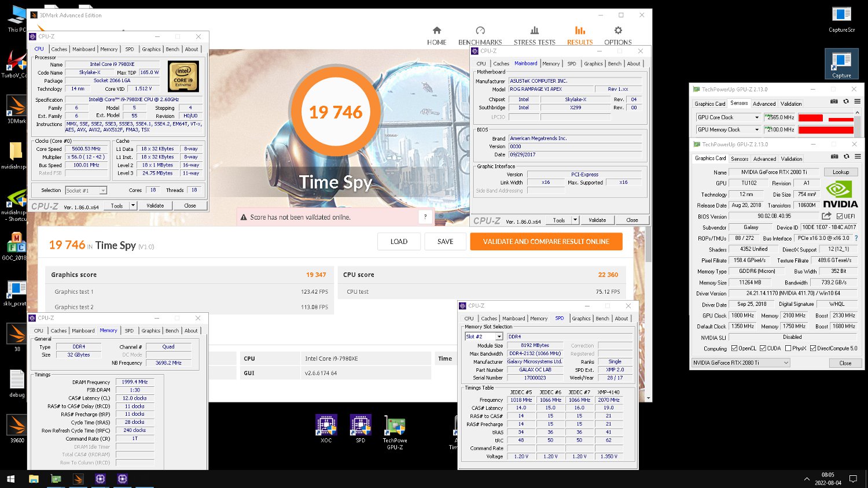868x488 pixels.
Task: Click the Close button in GPU-Z
Action: pyautogui.click(x=845, y=363)
